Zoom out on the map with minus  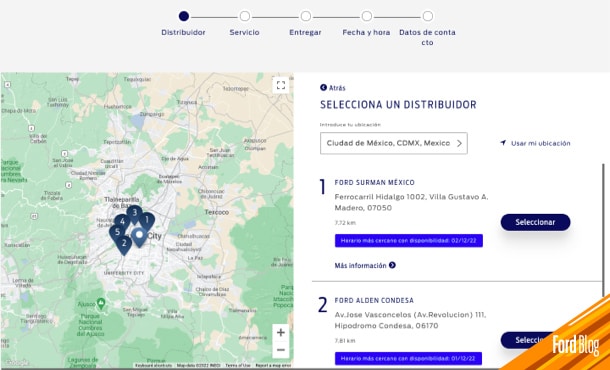tap(281, 350)
